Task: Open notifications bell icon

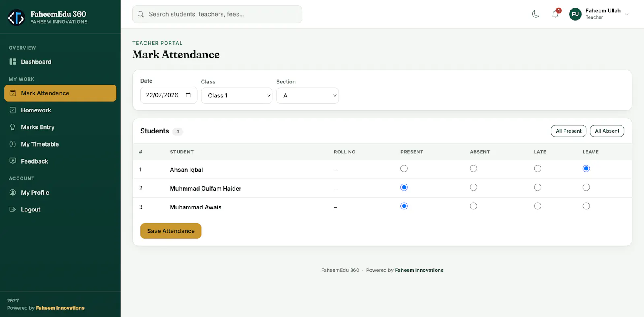Action: tap(555, 14)
